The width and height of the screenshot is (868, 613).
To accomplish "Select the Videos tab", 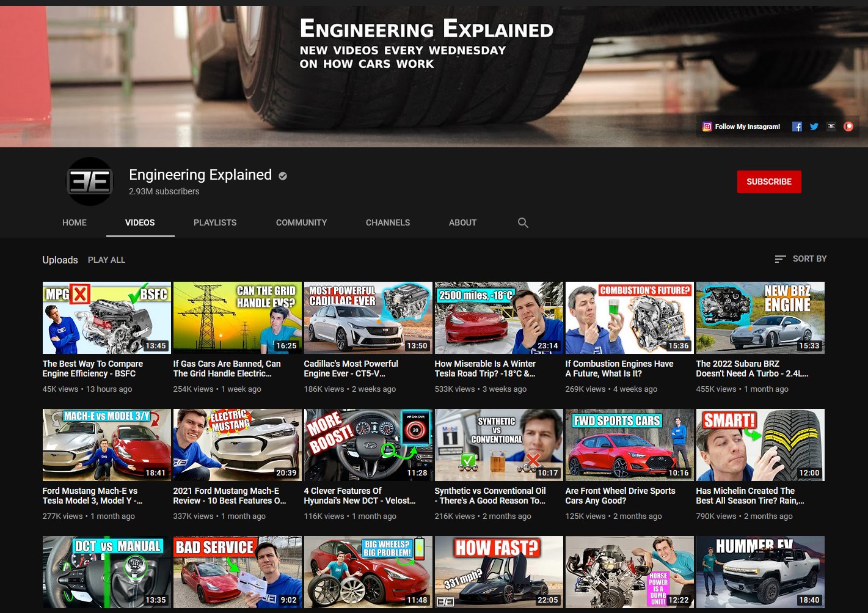I will (140, 222).
